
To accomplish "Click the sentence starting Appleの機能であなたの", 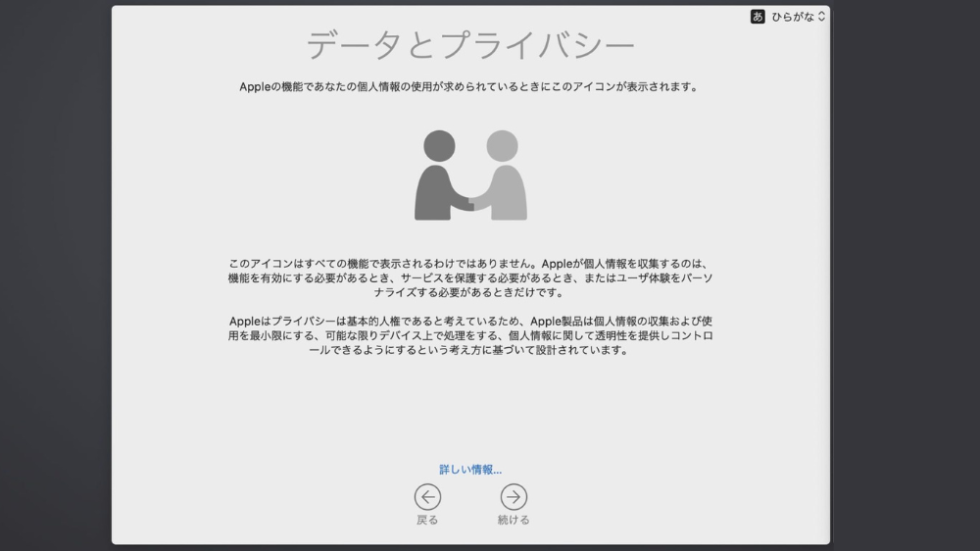I will 468,87.
